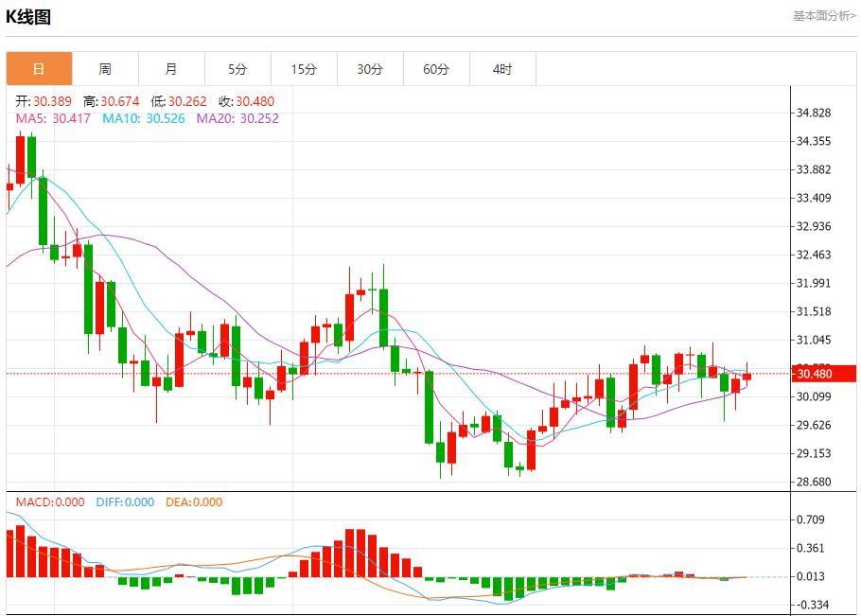Select the 日 daily chart tab
The height and width of the screenshot is (616, 861).
tap(39, 69)
